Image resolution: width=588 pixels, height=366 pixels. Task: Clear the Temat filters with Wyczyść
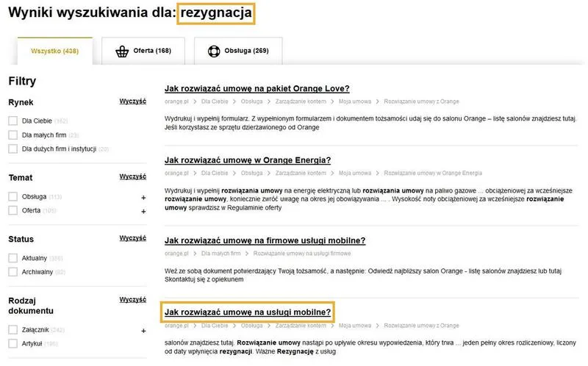point(133,176)
